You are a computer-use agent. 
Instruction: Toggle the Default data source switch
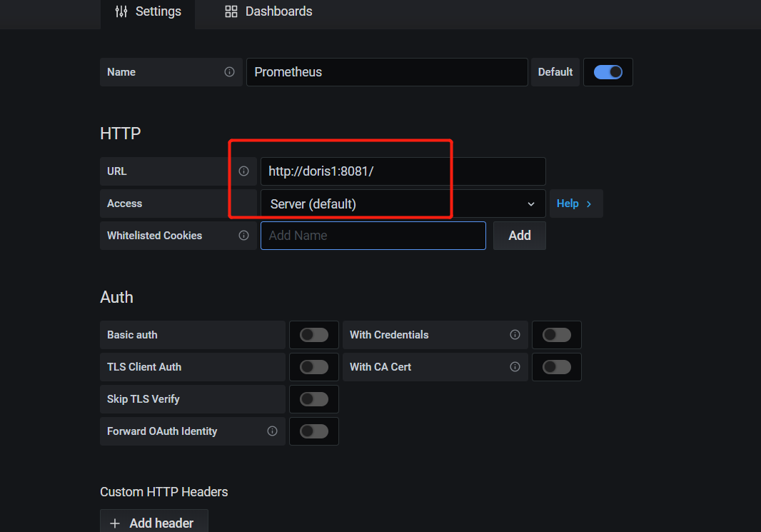pyautogui.click(x=608, y=72)
